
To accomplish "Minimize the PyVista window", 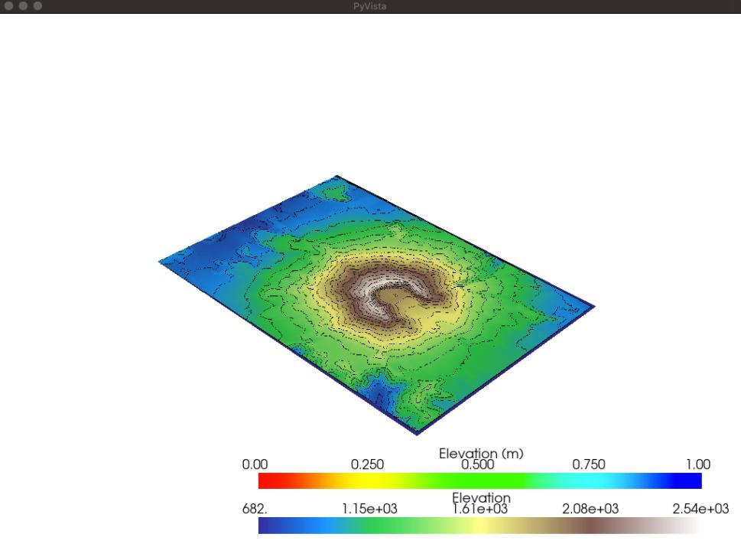I will (x=23, y=6).
